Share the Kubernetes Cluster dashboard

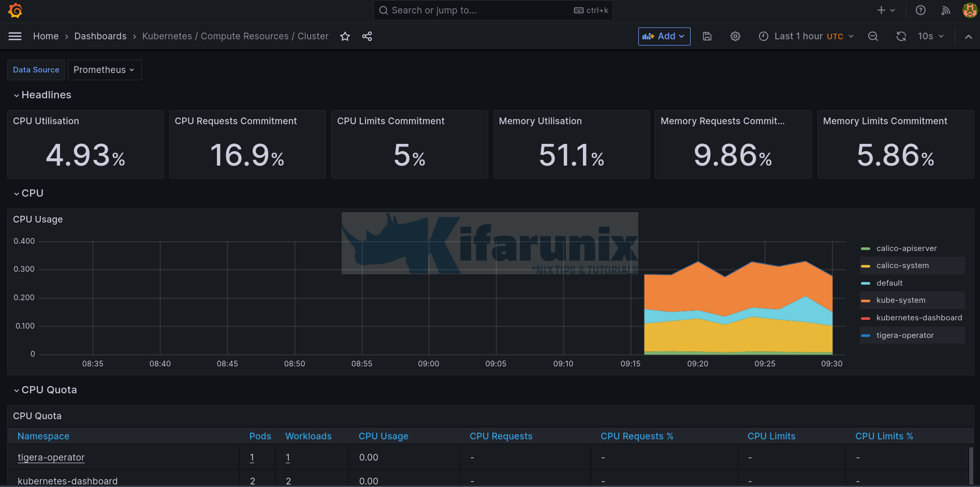click(x=367, y=36)
